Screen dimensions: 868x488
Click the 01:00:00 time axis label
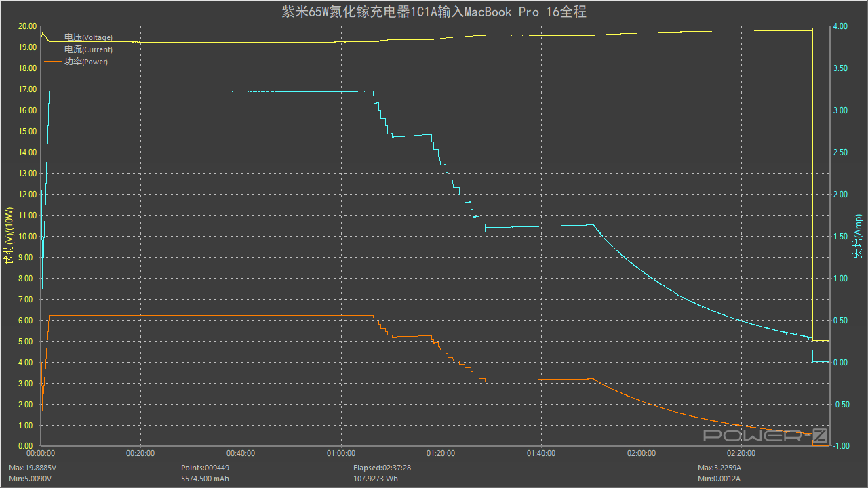(341, 453)
